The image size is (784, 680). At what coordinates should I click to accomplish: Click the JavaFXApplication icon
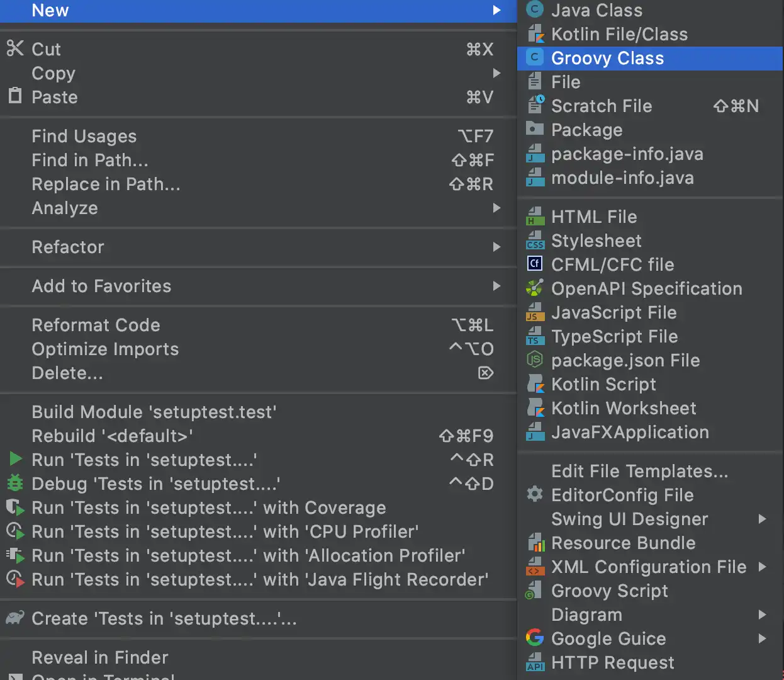point(535,432)
